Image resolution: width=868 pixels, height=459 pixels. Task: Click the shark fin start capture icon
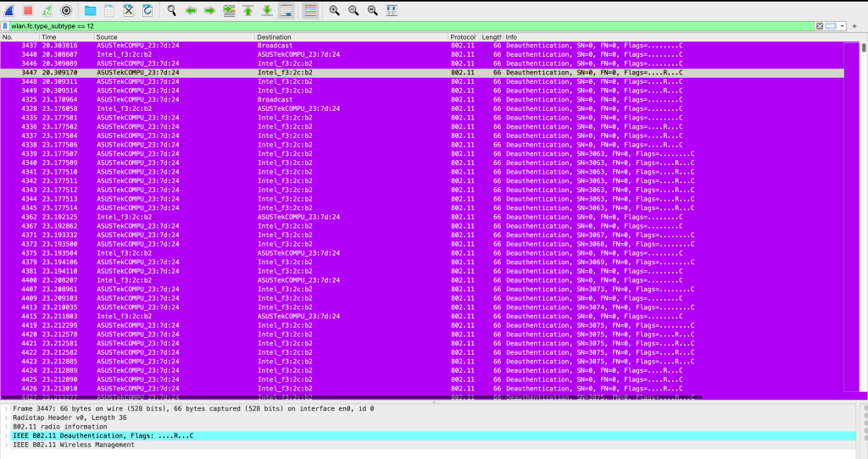(x=8, y=11)
